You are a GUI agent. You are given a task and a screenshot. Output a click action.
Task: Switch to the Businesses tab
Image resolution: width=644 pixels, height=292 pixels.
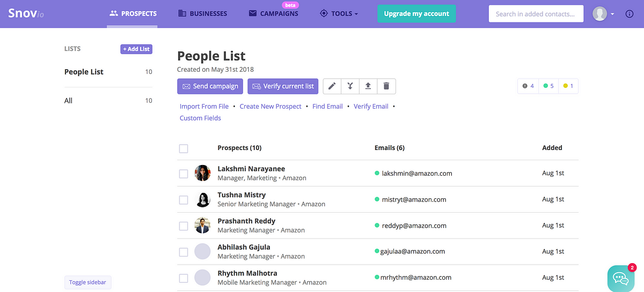pos(203,13)
